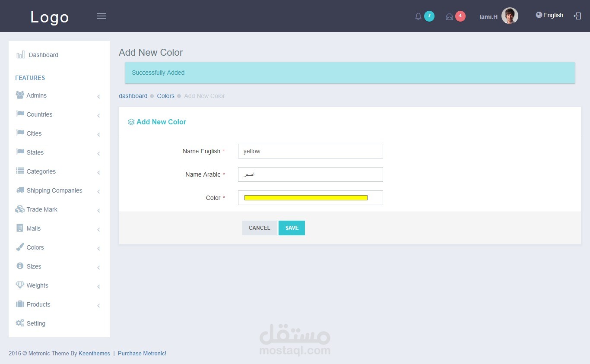Click the CANCEL button

point(259,228)
